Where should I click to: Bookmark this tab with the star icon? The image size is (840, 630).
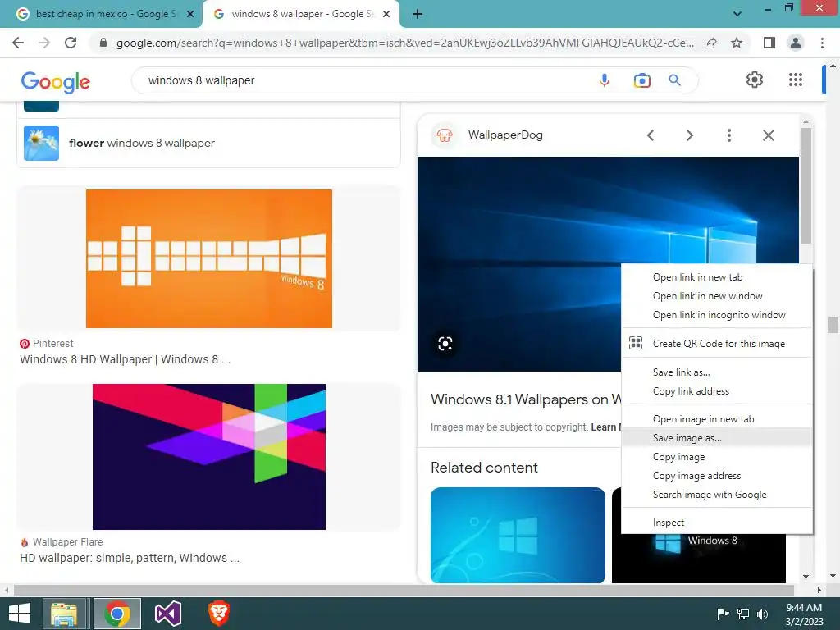pyautogui.click(x=737, y=43)
